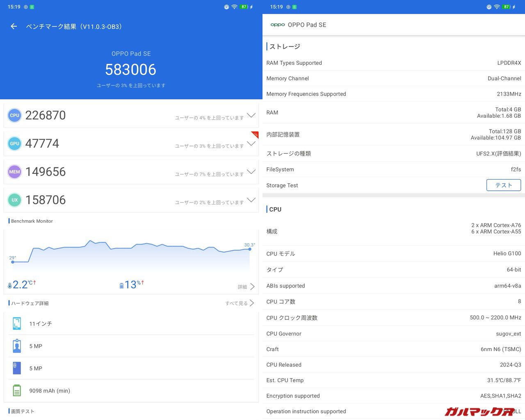Tap the front camera 5 MP icon
Image resolution: width=525 pixels, height=420 pixels.
click(x=17, y=346)
